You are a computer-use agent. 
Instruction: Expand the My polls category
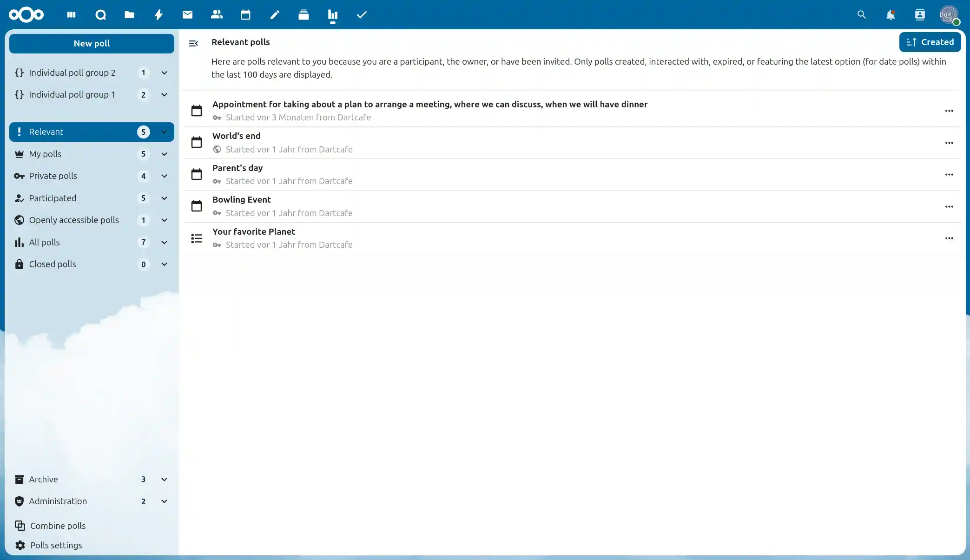[x=164, y=154]
